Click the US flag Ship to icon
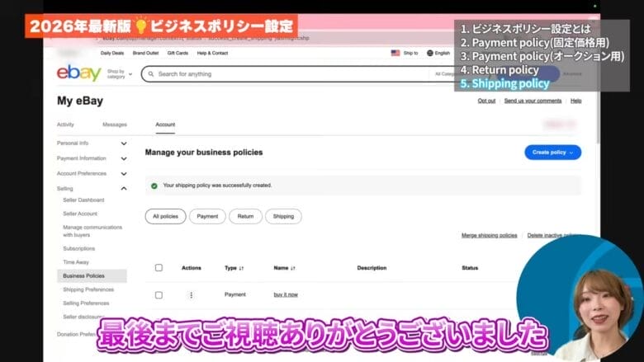Image resolution: width=644 pixels, height=362 pixels. [x=395, y=53]
